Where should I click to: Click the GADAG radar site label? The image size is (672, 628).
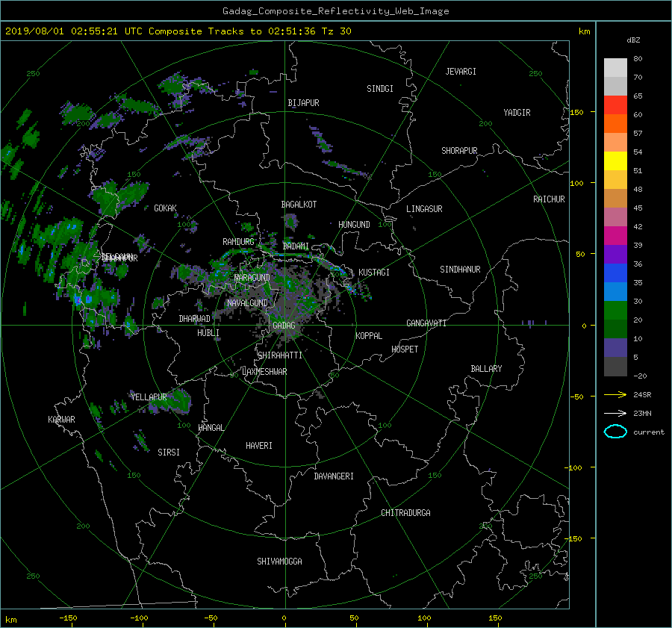point(284,326)
